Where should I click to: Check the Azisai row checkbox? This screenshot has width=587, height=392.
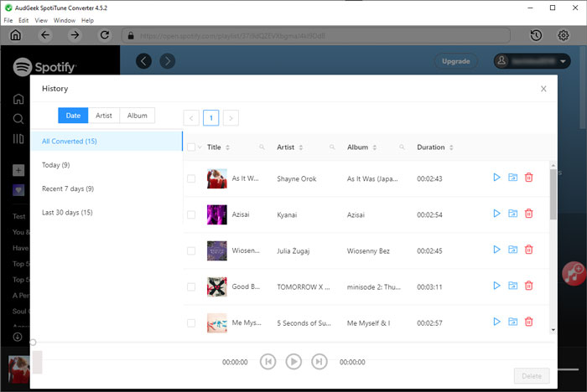pyautogui.click(x=191, y=214)
